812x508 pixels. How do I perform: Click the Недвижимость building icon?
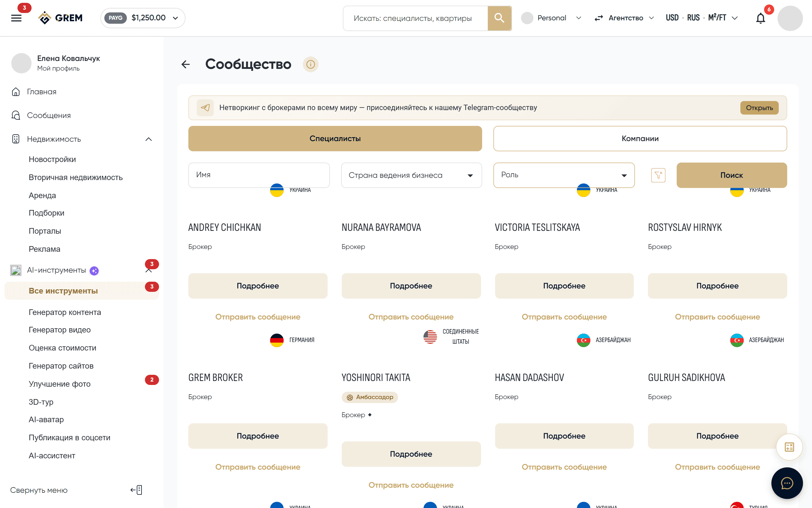(16, 139)
